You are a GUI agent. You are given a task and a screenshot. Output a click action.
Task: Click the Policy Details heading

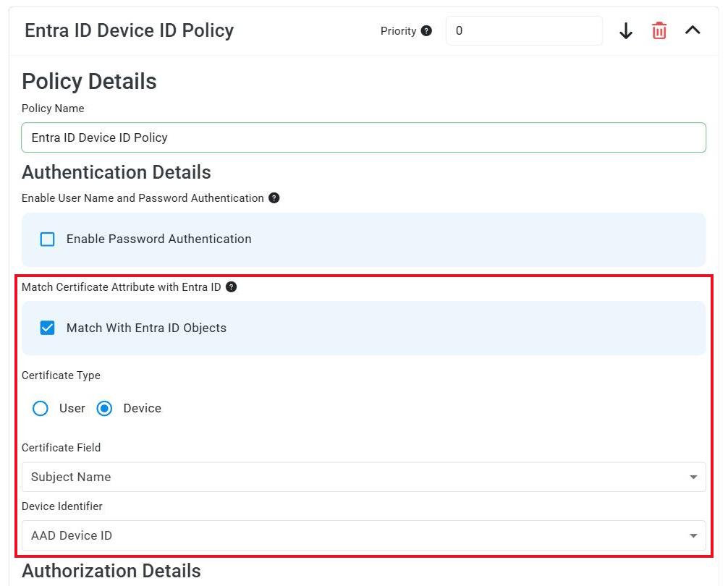coord(89,82)
